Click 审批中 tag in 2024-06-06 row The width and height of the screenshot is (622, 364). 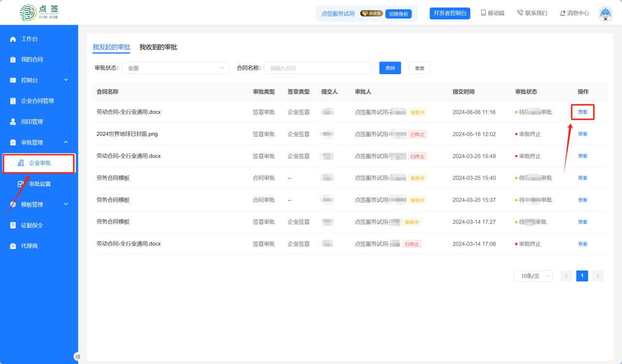(417, 112)
